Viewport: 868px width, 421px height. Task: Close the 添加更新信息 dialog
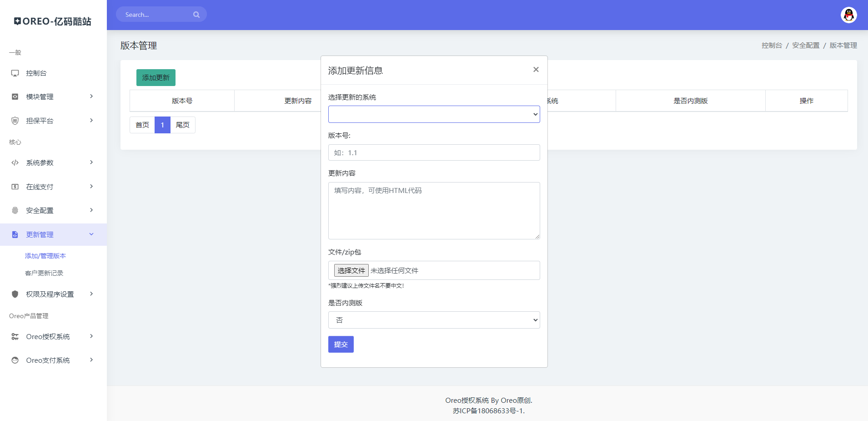536,70
